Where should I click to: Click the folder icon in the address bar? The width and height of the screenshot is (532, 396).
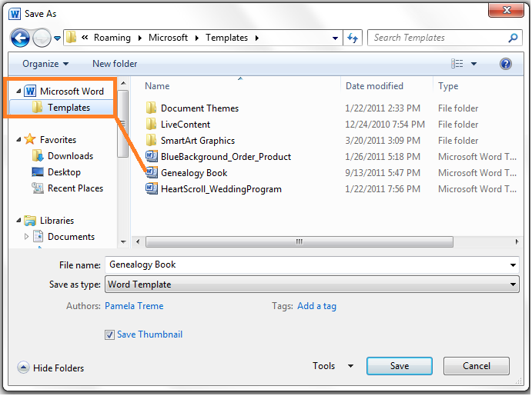tap(71, 37)
